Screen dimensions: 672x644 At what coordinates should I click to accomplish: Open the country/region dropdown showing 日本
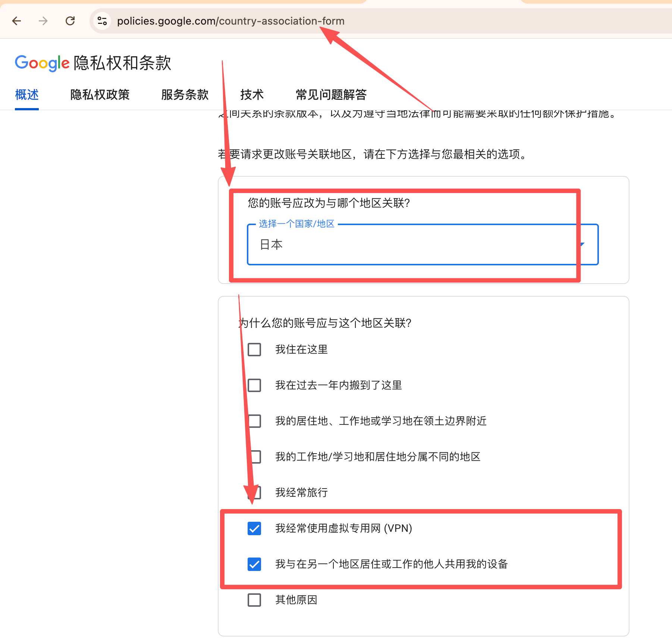click(423, 244)
